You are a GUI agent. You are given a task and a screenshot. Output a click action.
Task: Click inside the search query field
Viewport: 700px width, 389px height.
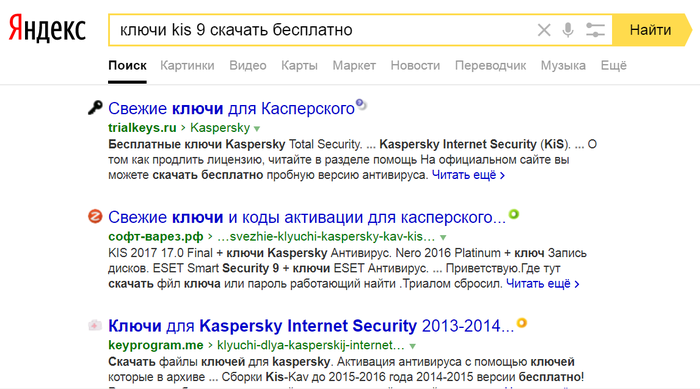[321, 30]
